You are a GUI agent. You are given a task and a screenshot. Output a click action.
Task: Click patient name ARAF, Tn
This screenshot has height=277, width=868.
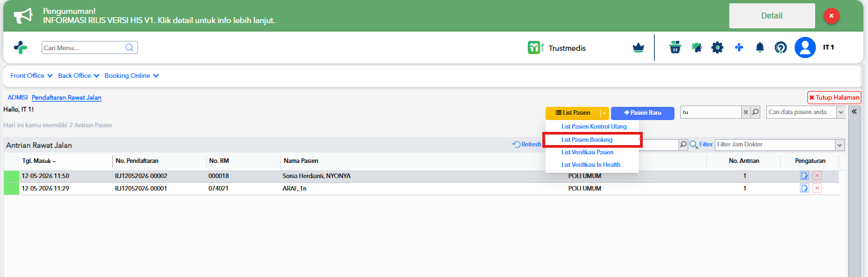(295, 189)
